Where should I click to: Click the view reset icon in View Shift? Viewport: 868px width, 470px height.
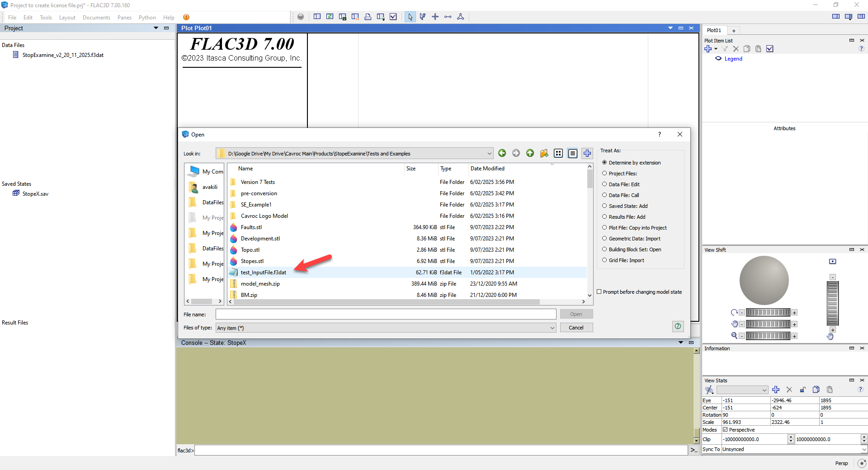[833, 261]
